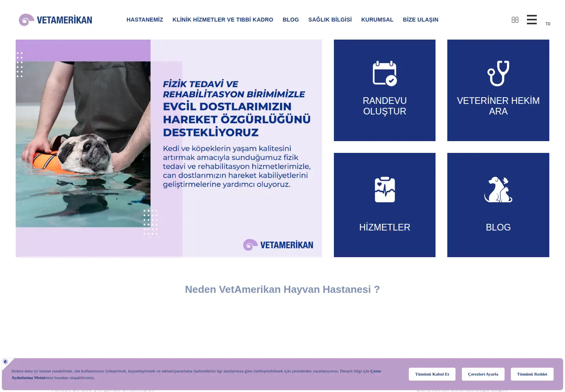Viewport: 565px width, 392px height.
Task: Click the FİZİK TEDAVİ banner headline
Action: click(237, 108)
